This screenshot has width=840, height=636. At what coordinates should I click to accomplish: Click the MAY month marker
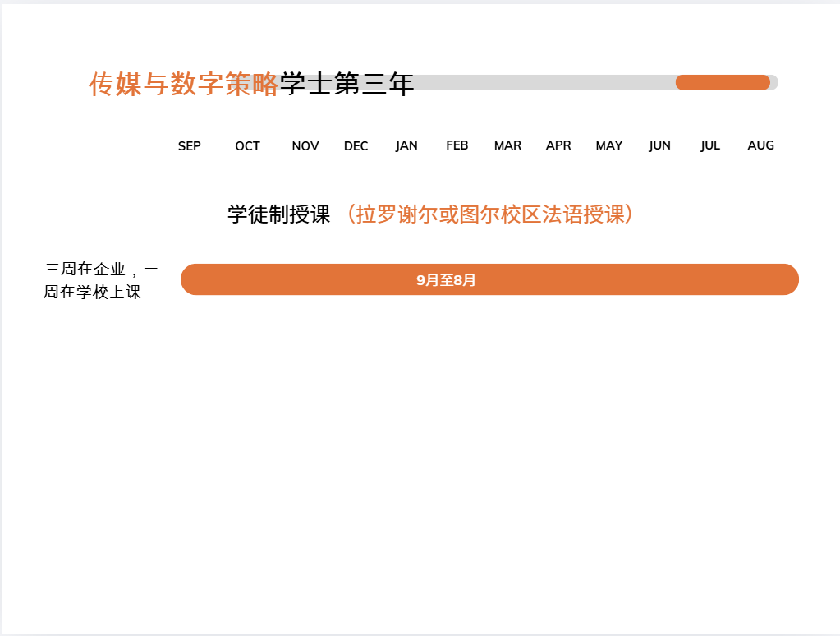608,145
